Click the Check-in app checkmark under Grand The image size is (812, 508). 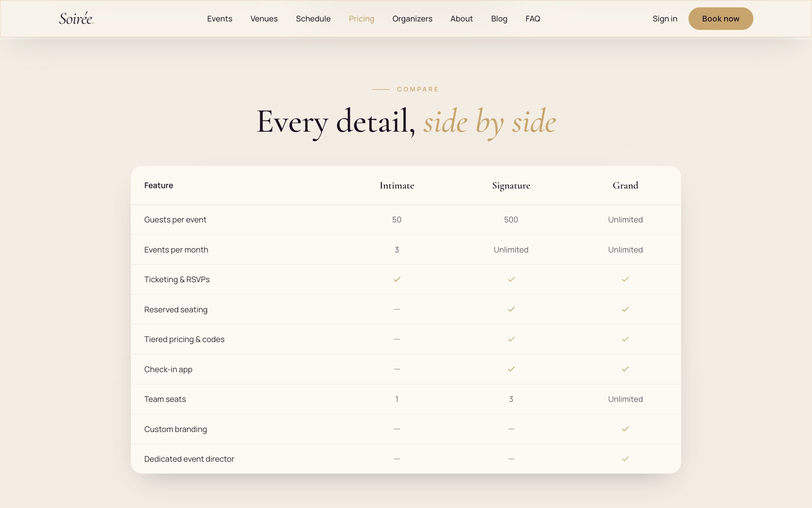(625, 369)
